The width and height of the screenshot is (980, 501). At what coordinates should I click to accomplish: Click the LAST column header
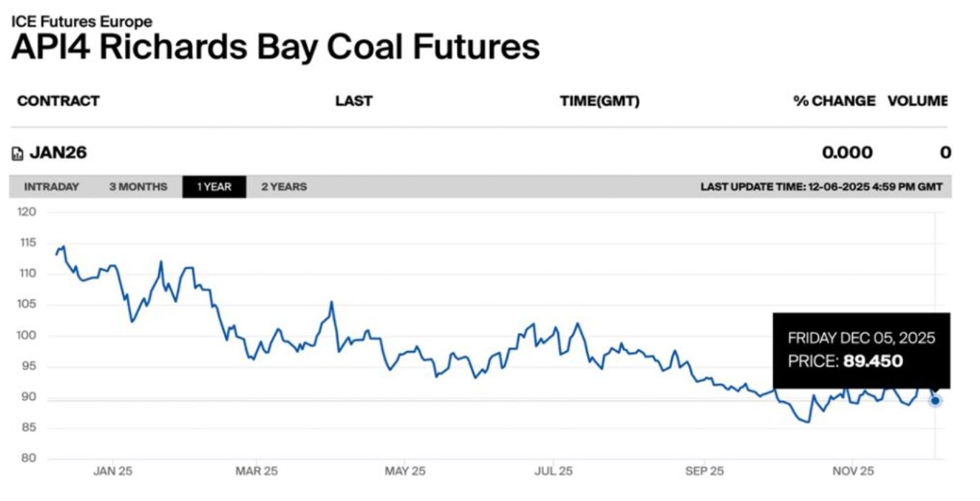[353, 100]
